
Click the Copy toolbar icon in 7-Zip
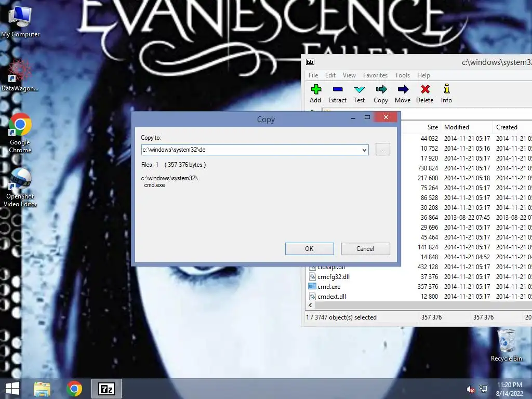click(381, 94)
